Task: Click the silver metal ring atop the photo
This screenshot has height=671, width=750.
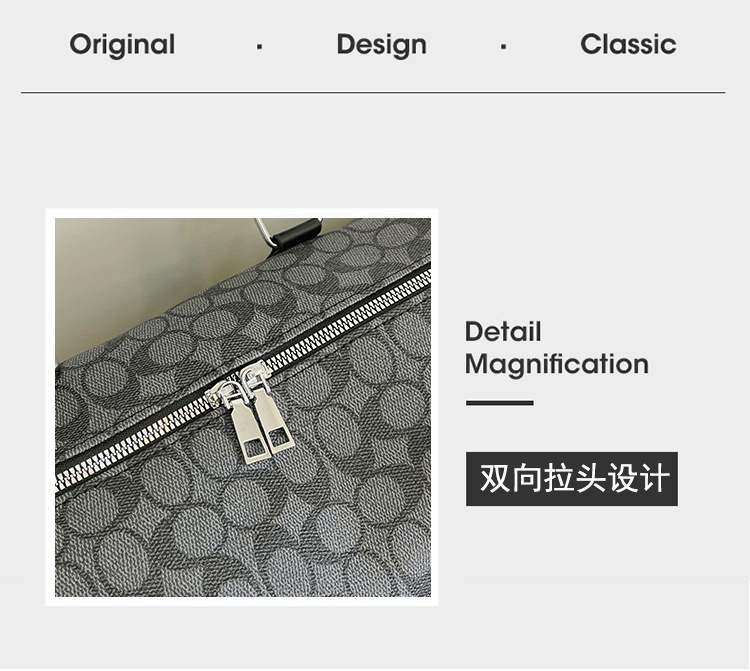Action: tap(266, 232)
